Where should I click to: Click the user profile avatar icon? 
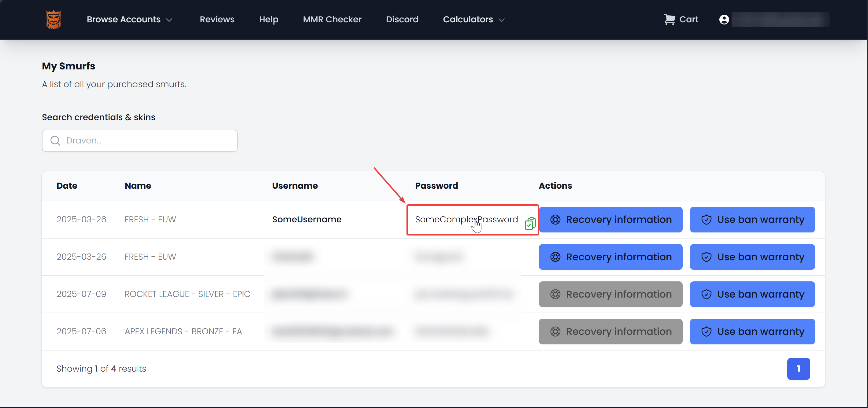pyautogui.click(x=724, y=20)
